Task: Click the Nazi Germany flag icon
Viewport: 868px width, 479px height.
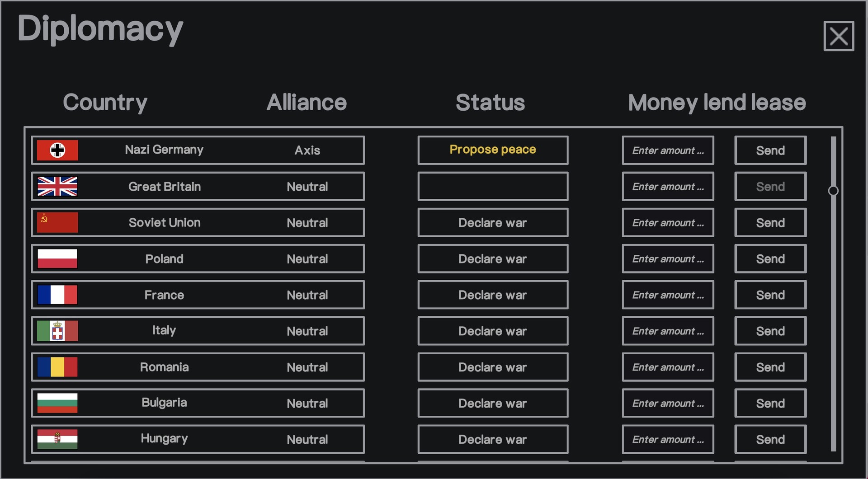Action: (57, 150)
